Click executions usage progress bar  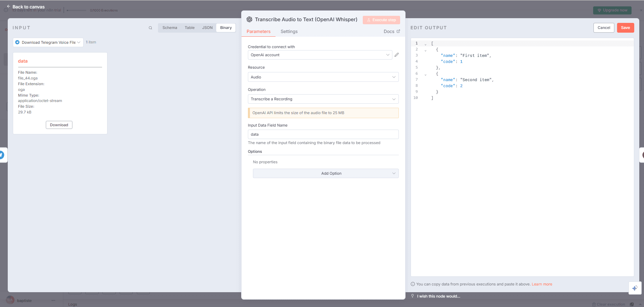pyautogui.click(x=76, y=10)
